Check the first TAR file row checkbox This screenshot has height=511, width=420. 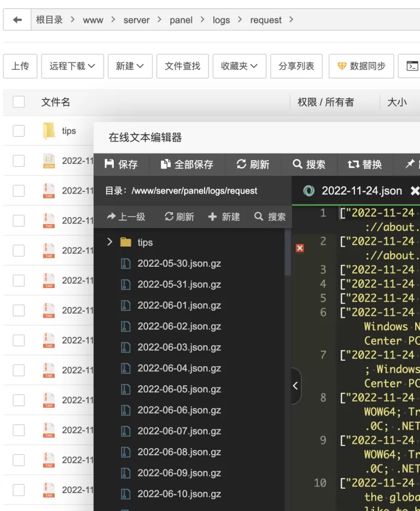(19, 191)
